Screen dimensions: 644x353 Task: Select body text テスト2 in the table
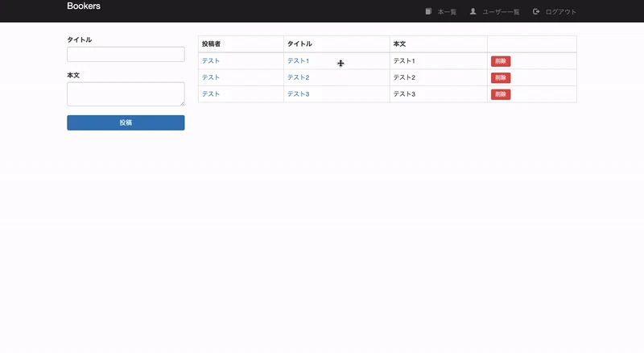click(x=404, y=77)
